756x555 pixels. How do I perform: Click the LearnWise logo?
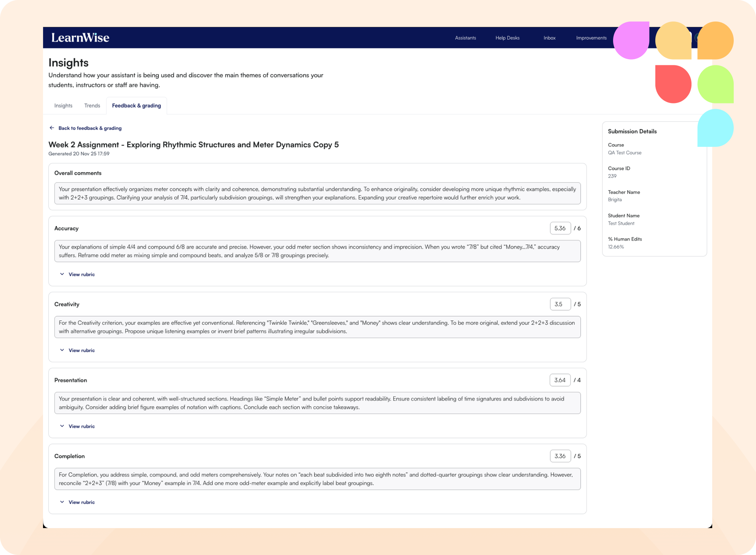click(80, 38)
